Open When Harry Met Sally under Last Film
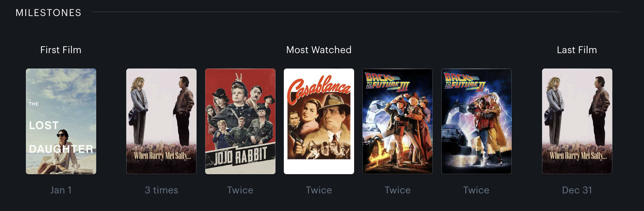The height and width of the screenshot is (211, 644). [x=577, y=121]
